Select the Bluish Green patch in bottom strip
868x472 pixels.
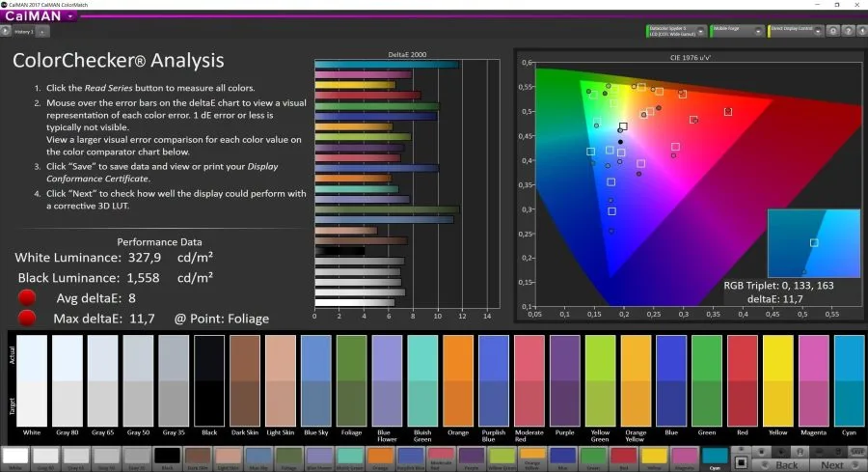pos(350,458)
